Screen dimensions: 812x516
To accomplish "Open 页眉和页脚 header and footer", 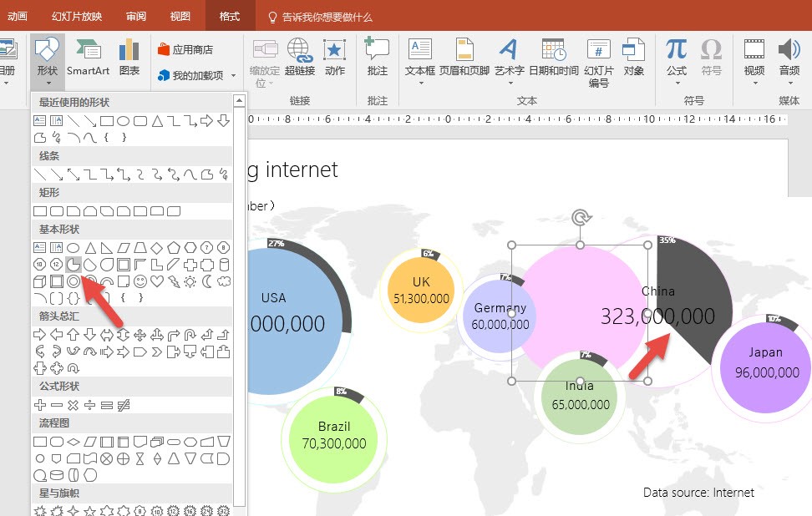I will (464, 58).
